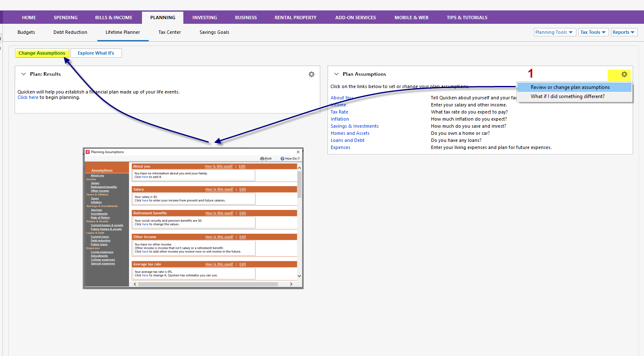The height and width of the screenshot is (356, 644).
Task: Switch to the SPENDING tab
Action: [x=66, y=18]
